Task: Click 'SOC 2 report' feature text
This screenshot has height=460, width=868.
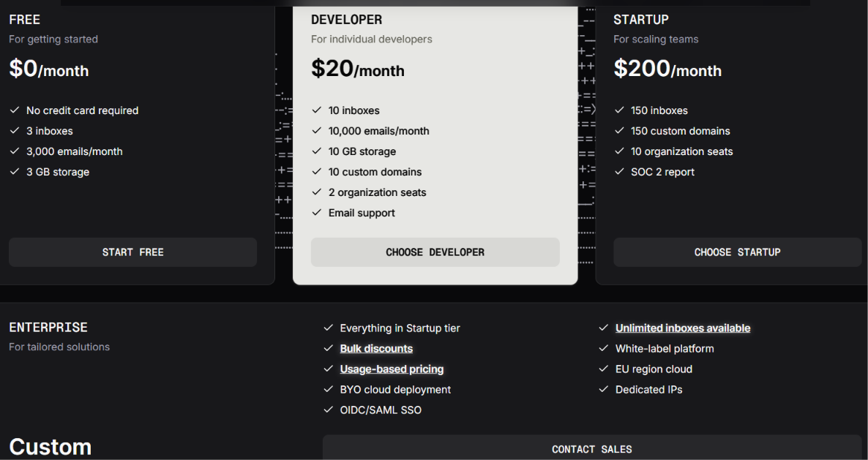Action: [x=662, y=172]
